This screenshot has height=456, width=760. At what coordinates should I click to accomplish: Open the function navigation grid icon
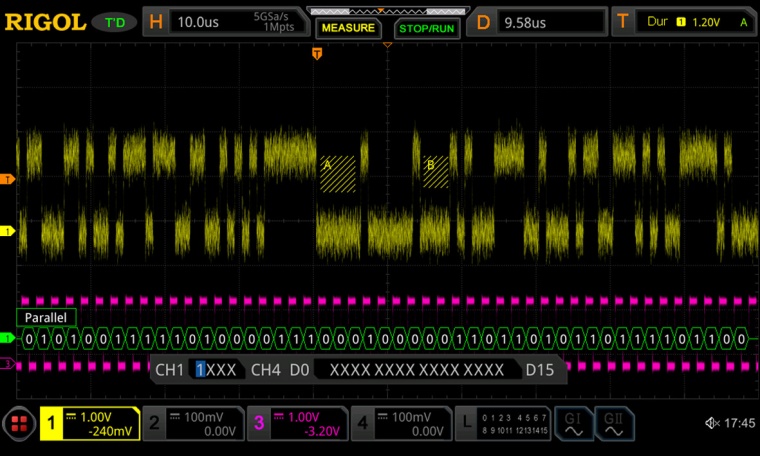click(x=19, y=424)
